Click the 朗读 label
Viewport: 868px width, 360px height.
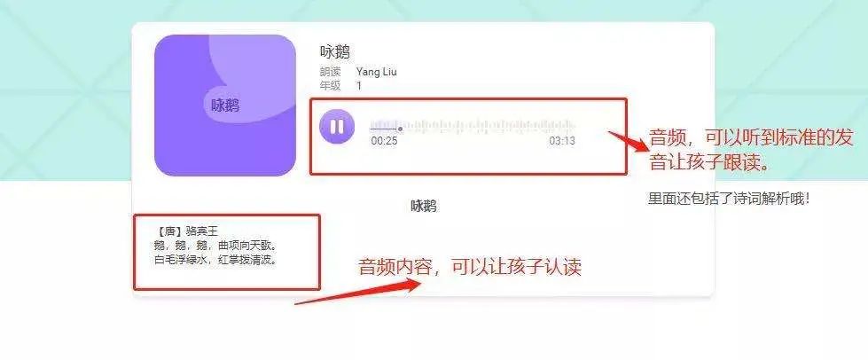click(x=331, y=72)
